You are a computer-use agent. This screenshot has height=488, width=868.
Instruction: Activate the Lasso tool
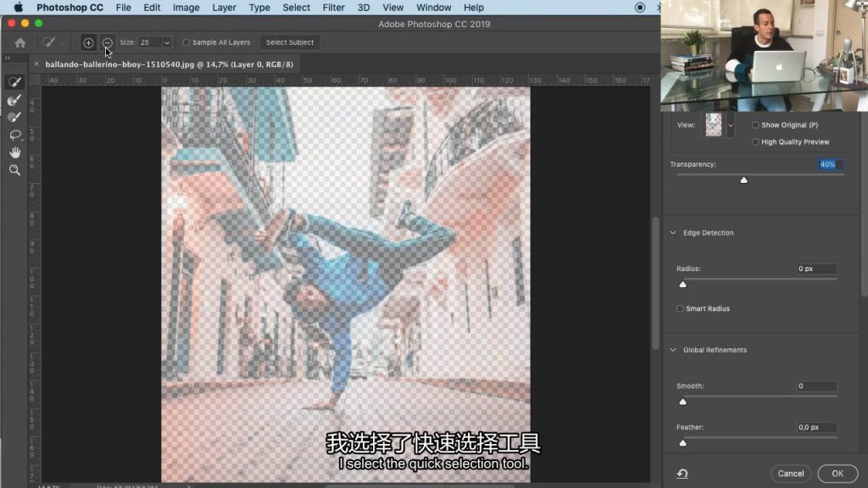pos(14,135)
